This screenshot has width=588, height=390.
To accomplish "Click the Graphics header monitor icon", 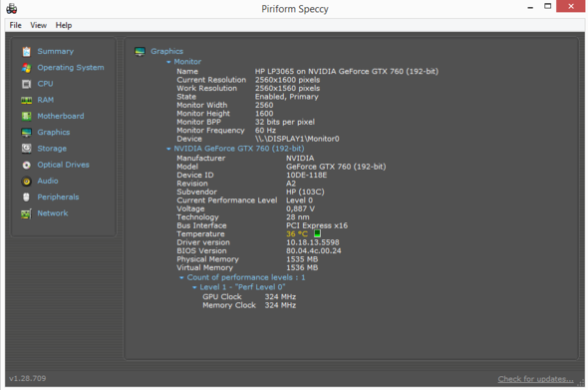I will pyautogui.click(x=140, y=52).
